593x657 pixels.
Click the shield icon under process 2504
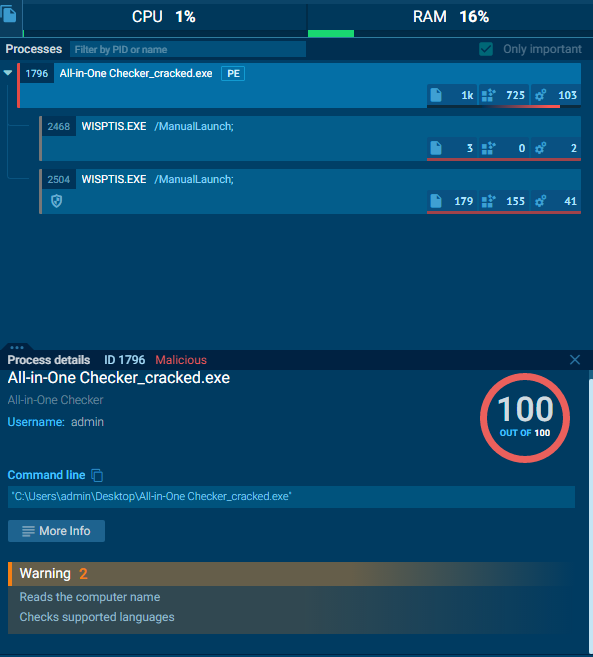tap(57, 201)
